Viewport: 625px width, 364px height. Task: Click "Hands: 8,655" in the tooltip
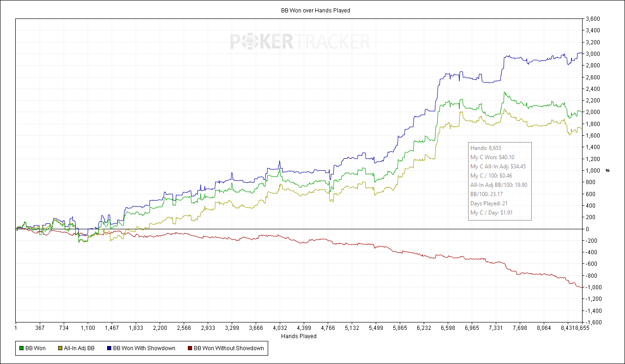point(486,148)
